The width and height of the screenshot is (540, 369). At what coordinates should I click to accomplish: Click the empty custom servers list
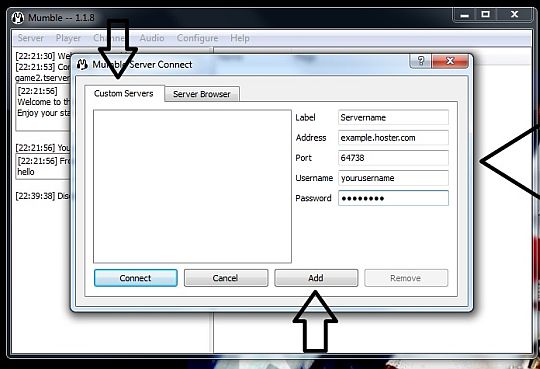coord(193,186)
